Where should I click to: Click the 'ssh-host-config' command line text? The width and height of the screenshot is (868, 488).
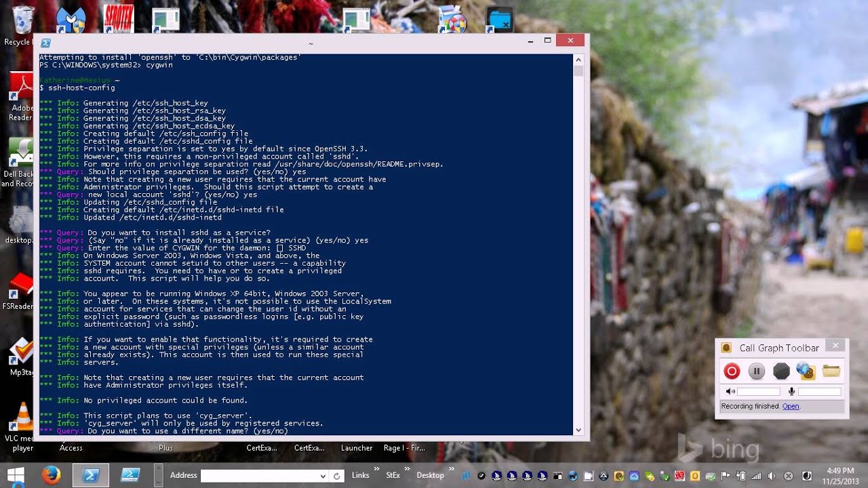[x=81, y=88]
